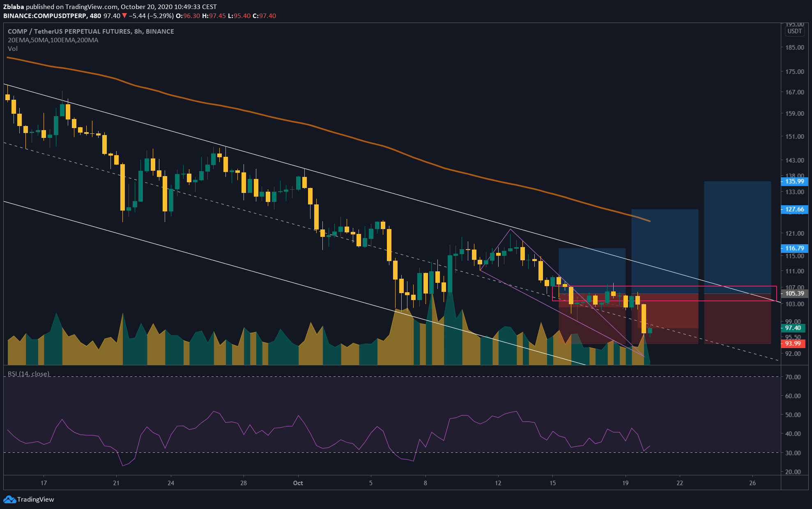Click the RSI 30.00 level label
The image size is (812, 509).
(x=793, y=453)
